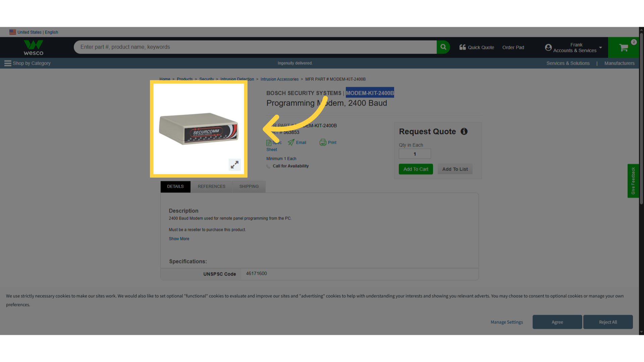The image size is (644, 362).
Task: Open Manufacturers menu
Action: 620,63
